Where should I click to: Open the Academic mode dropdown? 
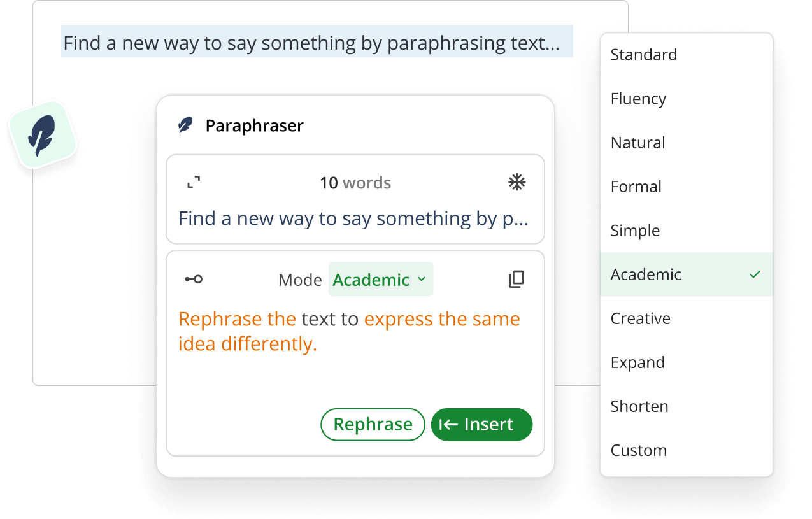coord(380,280)
